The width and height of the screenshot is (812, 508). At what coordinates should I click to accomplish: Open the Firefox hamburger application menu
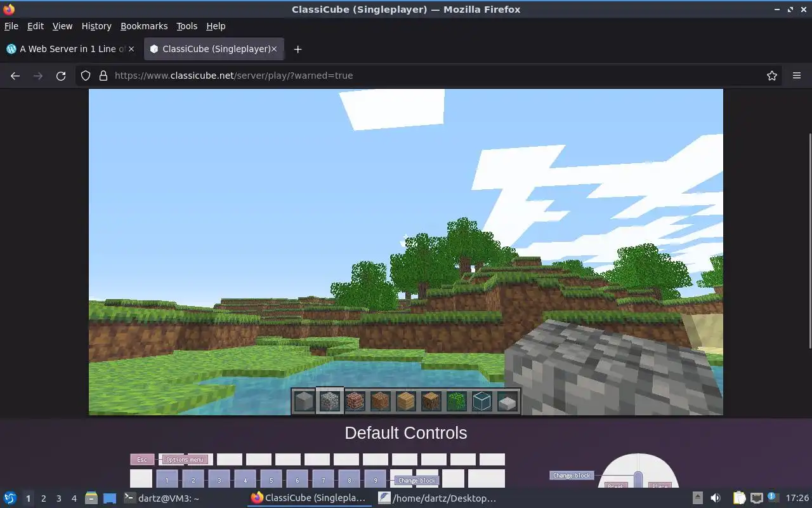pos(797,76)
